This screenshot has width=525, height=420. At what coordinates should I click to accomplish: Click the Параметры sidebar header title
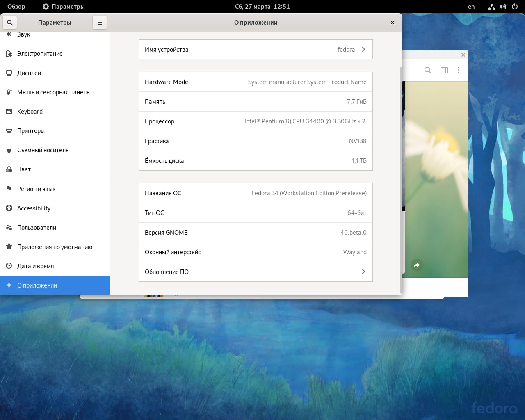coord(55,23)
